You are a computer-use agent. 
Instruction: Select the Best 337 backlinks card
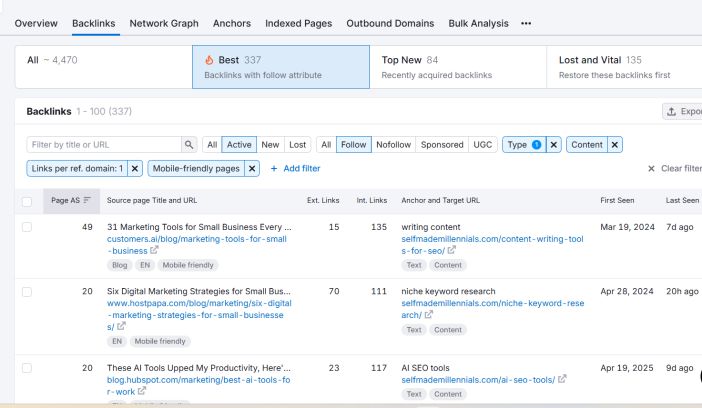point(281,67)
